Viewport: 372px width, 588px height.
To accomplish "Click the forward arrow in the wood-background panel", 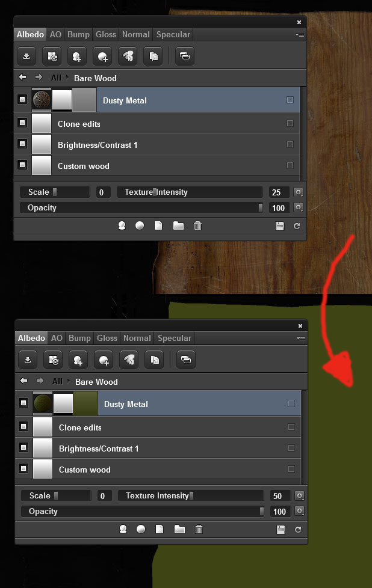I will [x=39, y=77].
